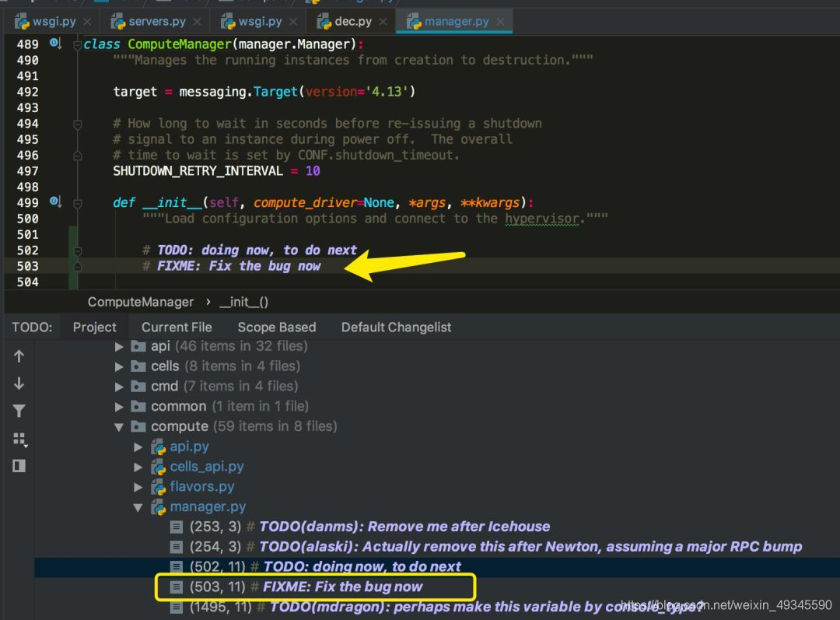Screen dimensions: 840x620
Task: Select the Project TODO tab
Action: [x=94, y=327]
